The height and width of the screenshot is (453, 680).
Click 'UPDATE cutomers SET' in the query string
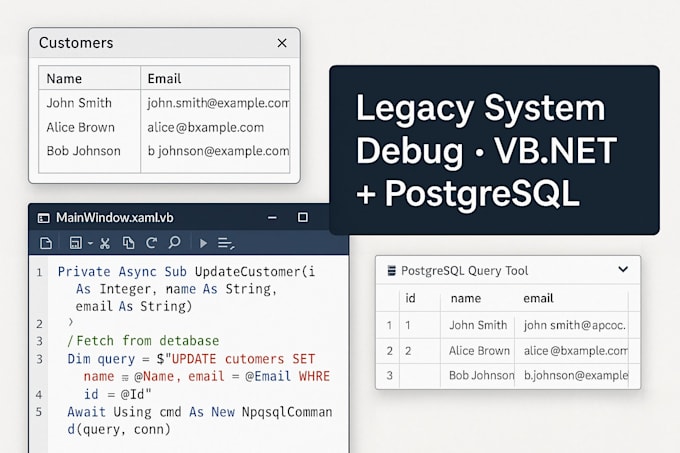[x=244, y=359]
